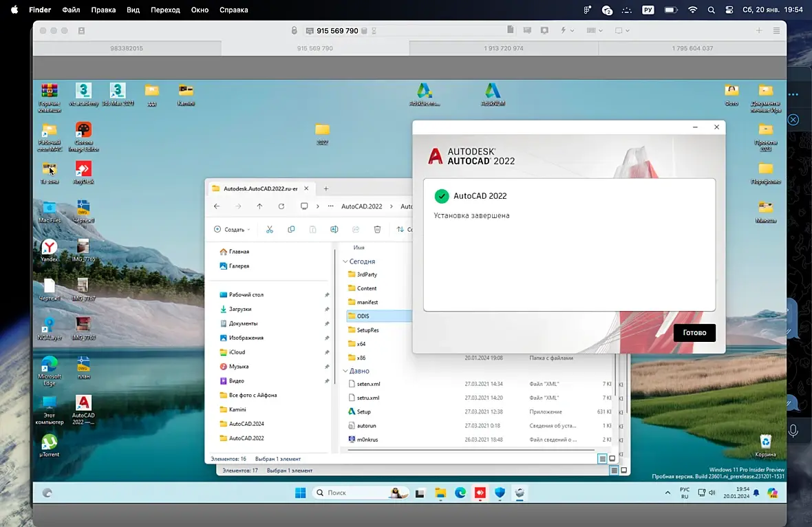Select the ODIS folder row
The width and height of the screenshot is (812, 527).
tap(379, 316)
